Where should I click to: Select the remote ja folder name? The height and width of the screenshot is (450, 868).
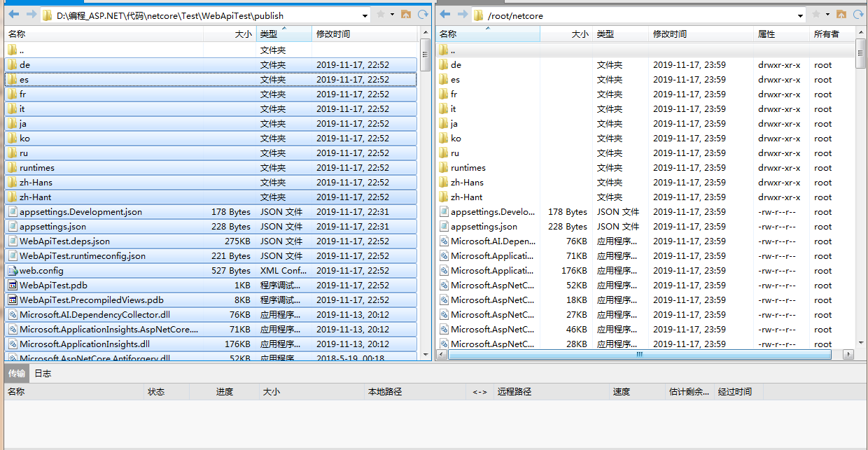coord(454,124)
